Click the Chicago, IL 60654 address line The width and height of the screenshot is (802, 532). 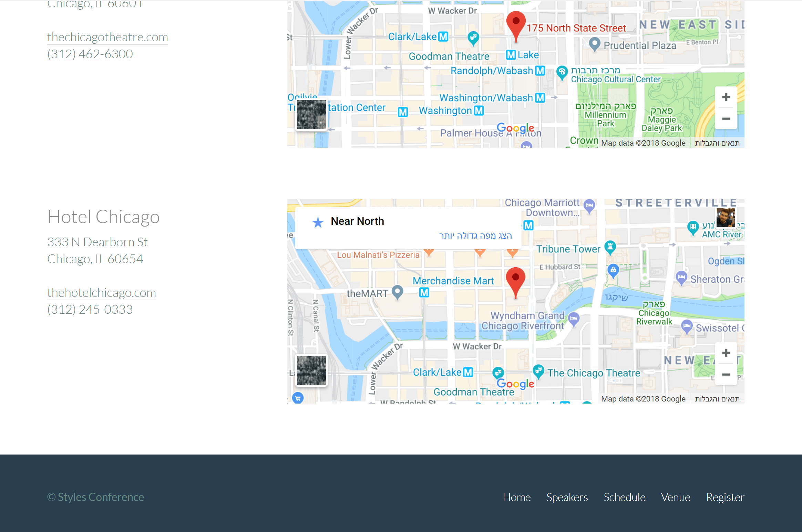95,259
